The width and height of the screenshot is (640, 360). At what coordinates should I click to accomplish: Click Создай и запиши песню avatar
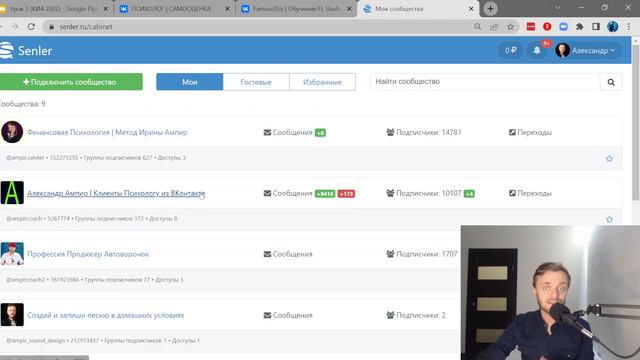[12, 314]
